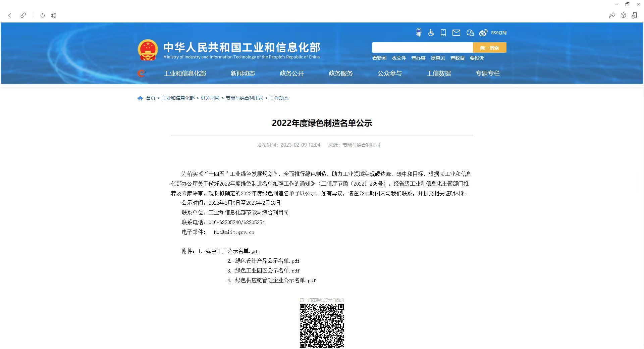Image resolution: width=644 pixels, height=349 pixels.
Task: Click the RSS订阅 subscription link
Action: pyautogui.click(x=499, y=33)
